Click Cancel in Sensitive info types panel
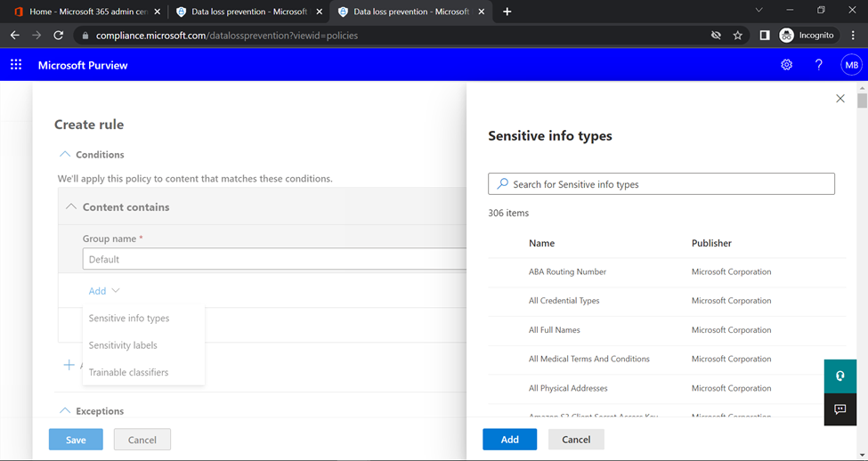 click(576, 440)
